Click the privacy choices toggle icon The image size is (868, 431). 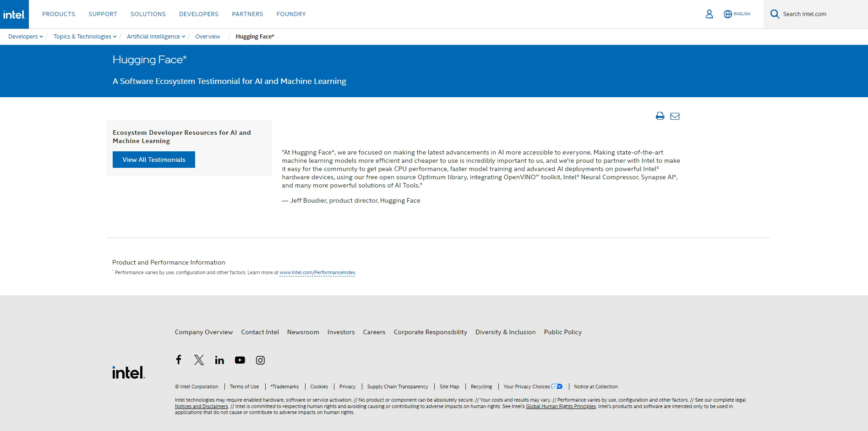tap(557, 387)
